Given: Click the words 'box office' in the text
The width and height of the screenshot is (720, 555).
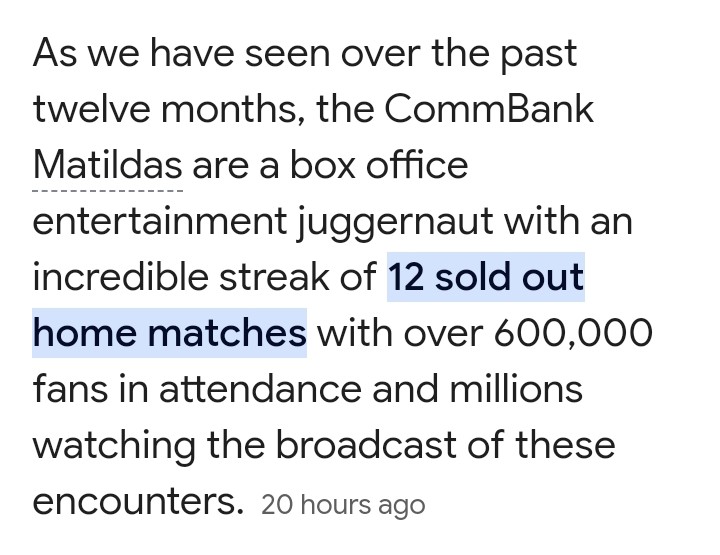Looking at the screenshot, I should [379, 165].
